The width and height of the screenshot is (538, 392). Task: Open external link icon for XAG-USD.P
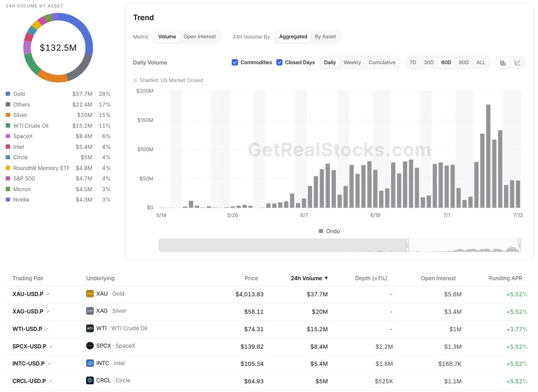[x=48, y=311]
